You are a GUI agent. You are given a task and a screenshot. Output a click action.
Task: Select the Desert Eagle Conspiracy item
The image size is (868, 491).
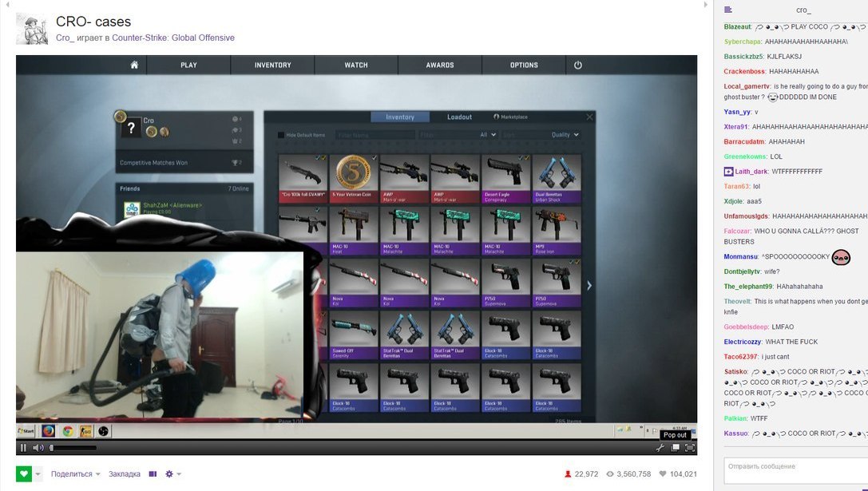(x=505, y=178)
